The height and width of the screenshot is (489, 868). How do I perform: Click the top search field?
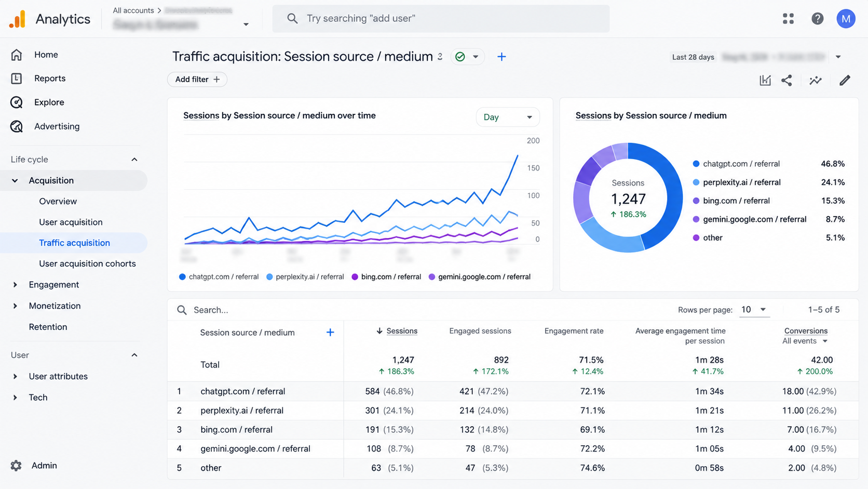[x=441, y=19]
